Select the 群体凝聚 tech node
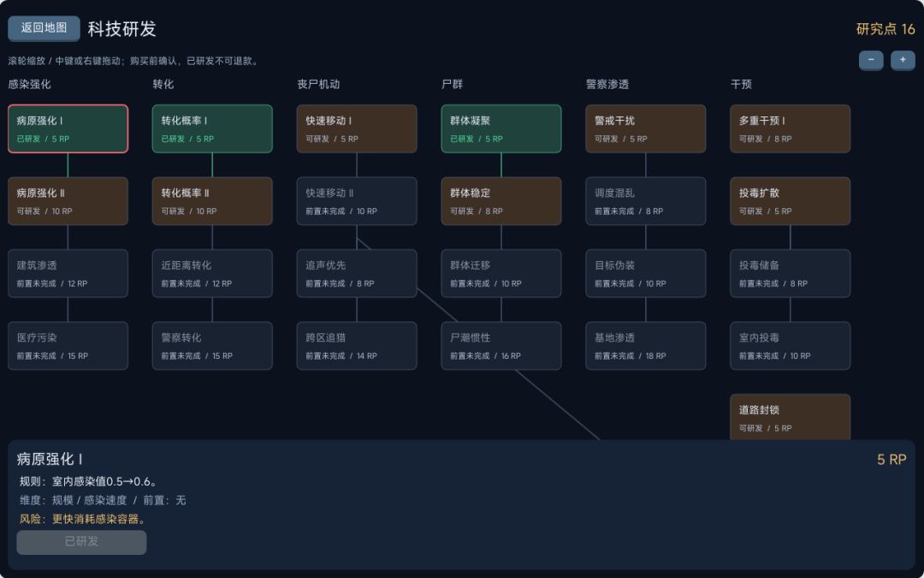The height and width of the screenshot is (578, 924). [x=500, y=128]
